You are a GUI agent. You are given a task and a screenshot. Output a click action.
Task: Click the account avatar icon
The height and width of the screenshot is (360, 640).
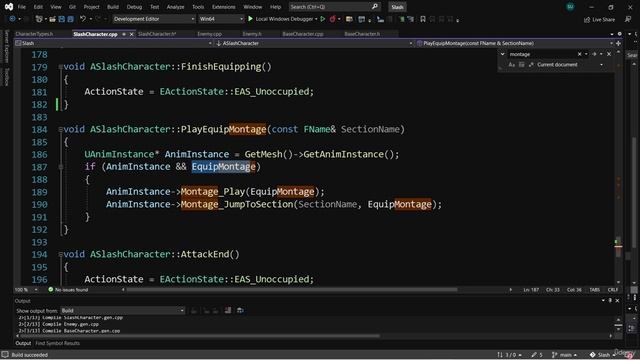(570, 7)
